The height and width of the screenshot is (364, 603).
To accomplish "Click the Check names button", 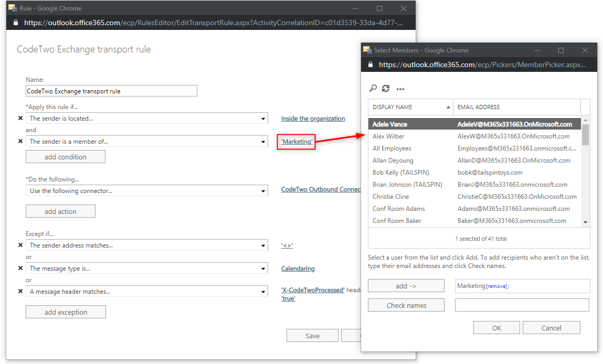I will [x=406, y=305].
